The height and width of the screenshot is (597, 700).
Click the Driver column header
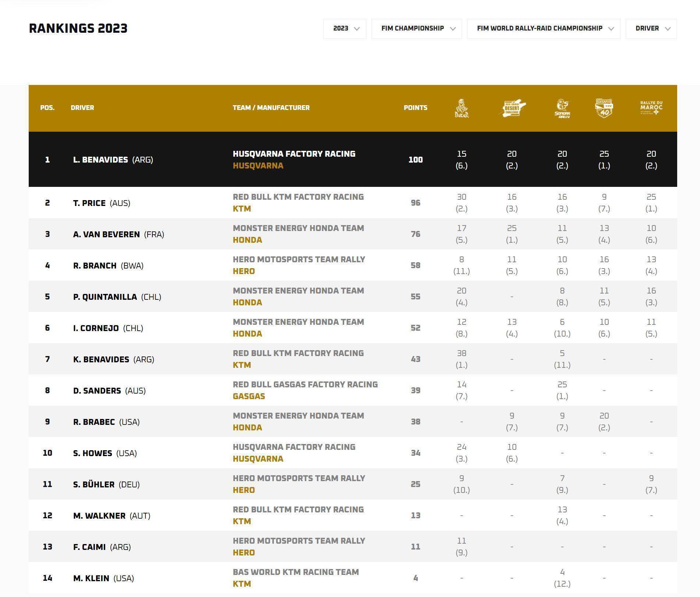pos(82,108)
